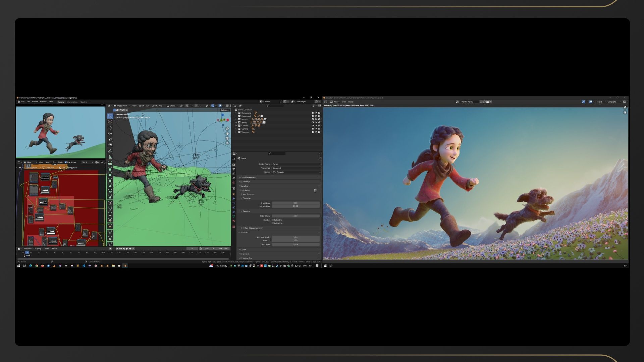Uncheck the Use Nodes checkbox

(66, 162)
